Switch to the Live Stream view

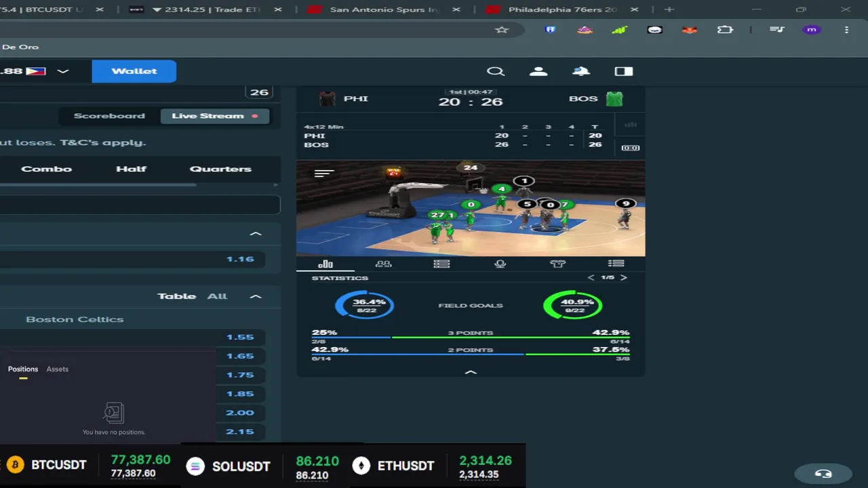tap(215, 116)
